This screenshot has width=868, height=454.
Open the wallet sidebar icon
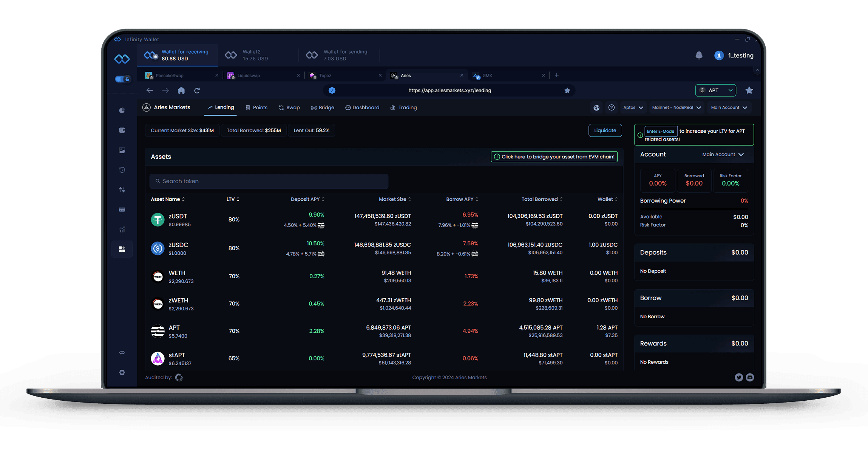122,130
